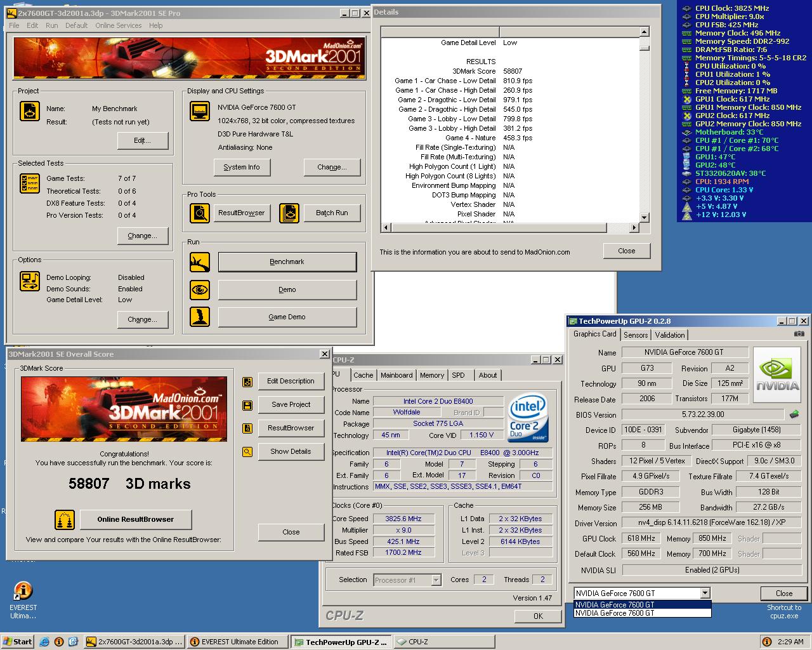Click the Details list horizontal scrollbar right arrow
Viewport: 812px width, 650px height.
point(634,227)
